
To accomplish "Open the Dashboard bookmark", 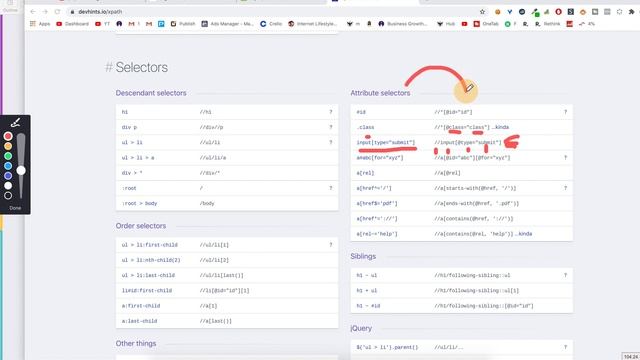I will click(x=72, y=24).
